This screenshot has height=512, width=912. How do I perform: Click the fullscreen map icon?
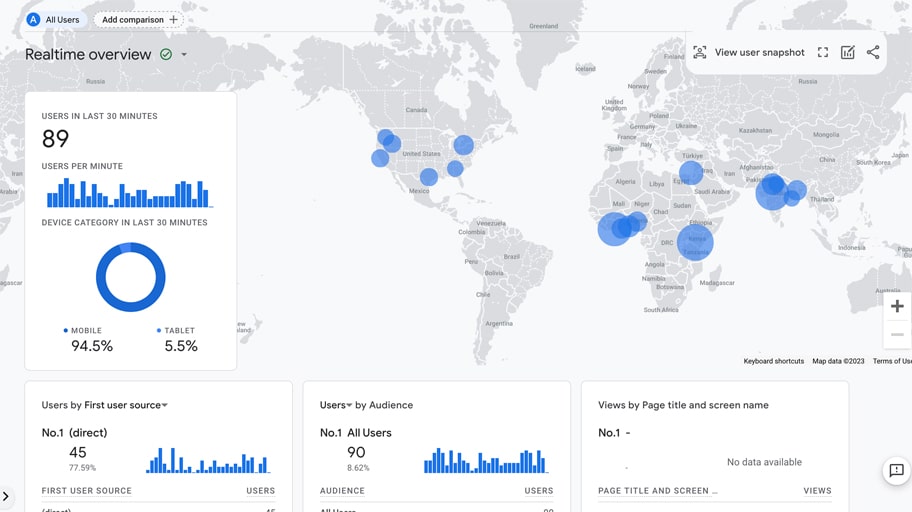tap(823, 53)
